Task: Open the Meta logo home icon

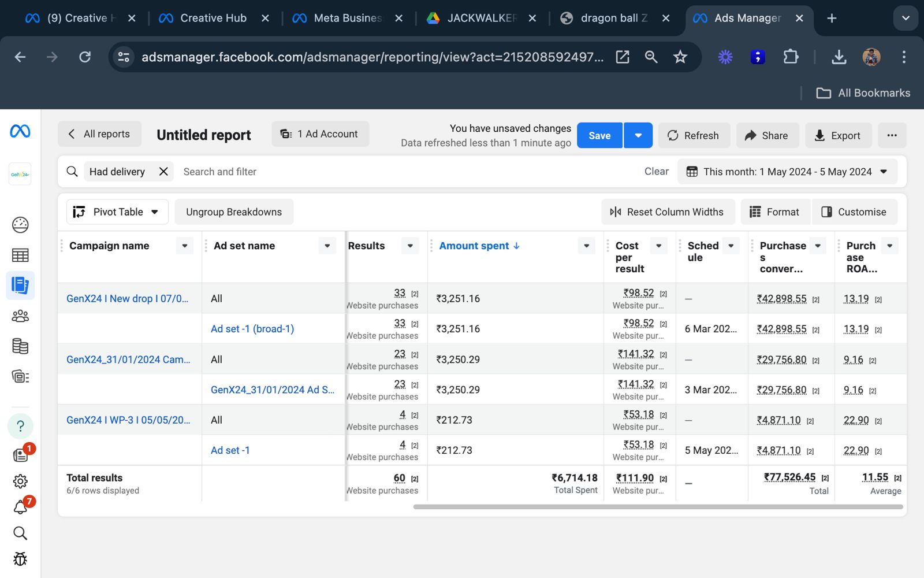Action: tap(20, 132)
